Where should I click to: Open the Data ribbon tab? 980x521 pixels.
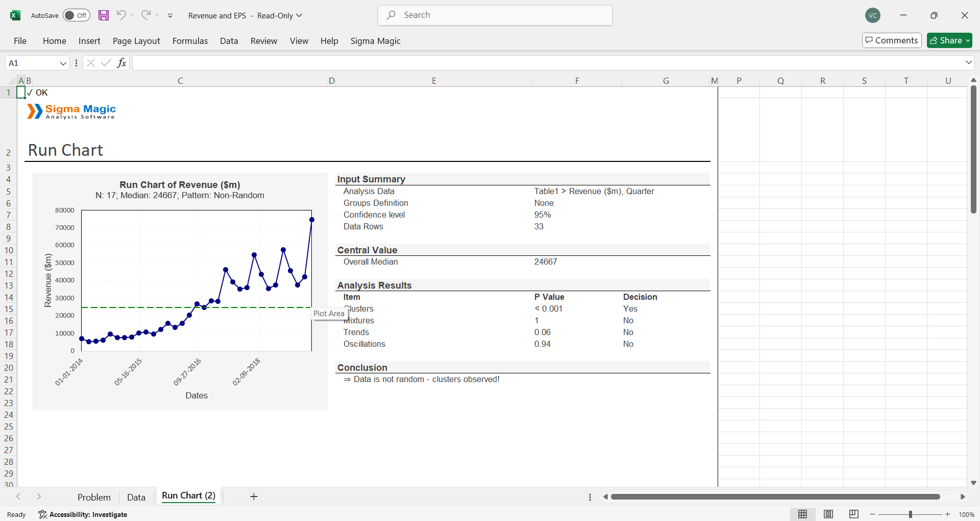point(229,41)
